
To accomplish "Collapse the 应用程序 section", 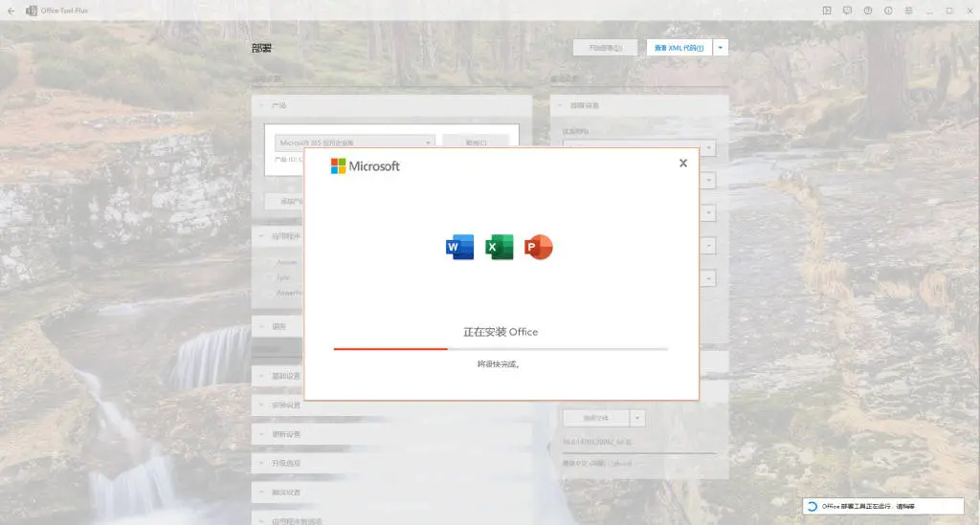I will point(278,236).
